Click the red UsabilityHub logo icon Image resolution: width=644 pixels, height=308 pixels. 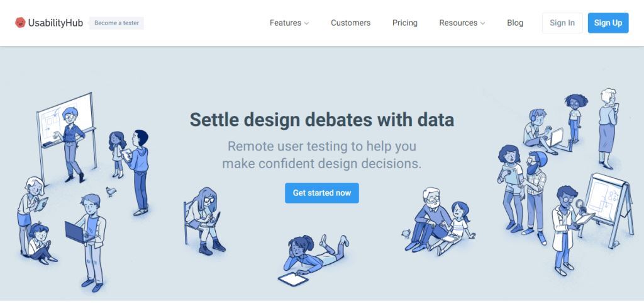[20, 23]
